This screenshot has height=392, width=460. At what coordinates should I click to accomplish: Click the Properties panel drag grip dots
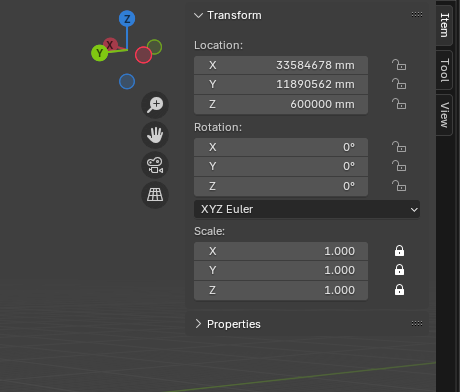pyautogui.click(x=417, y=324)
